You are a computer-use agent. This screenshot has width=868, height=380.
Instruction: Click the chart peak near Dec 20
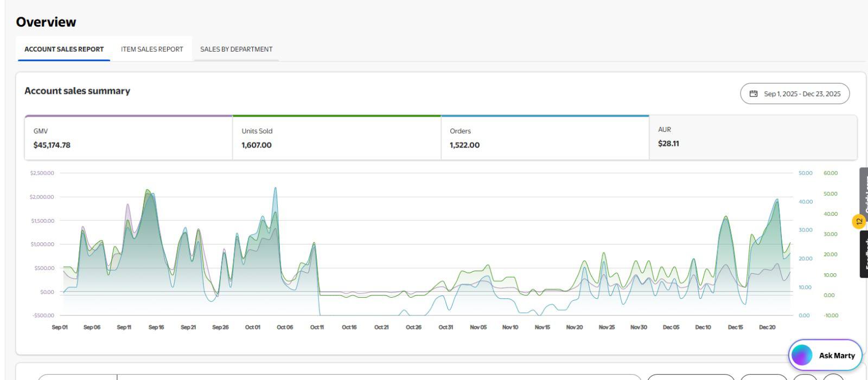click(x=777, y=199)
